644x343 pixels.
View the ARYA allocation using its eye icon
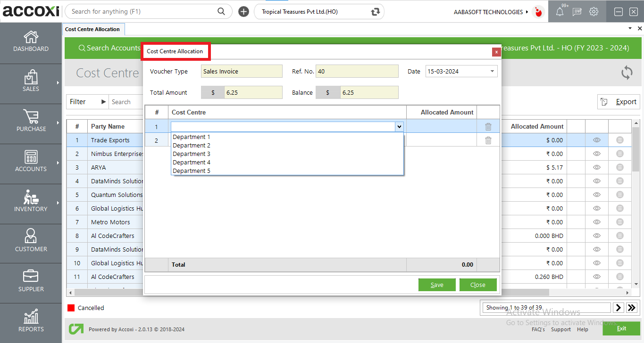point(596,167)
